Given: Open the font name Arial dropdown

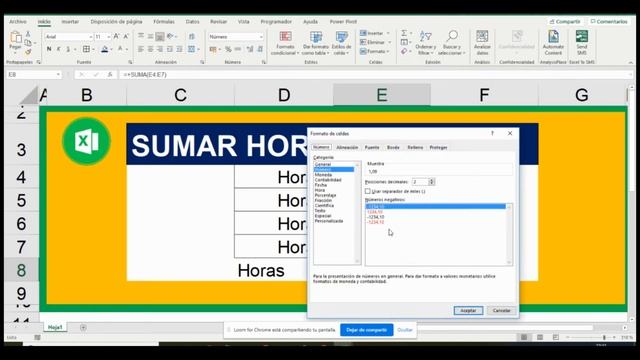Looking at the screenshot, I should pyautogui.click(x=90, y=37).
